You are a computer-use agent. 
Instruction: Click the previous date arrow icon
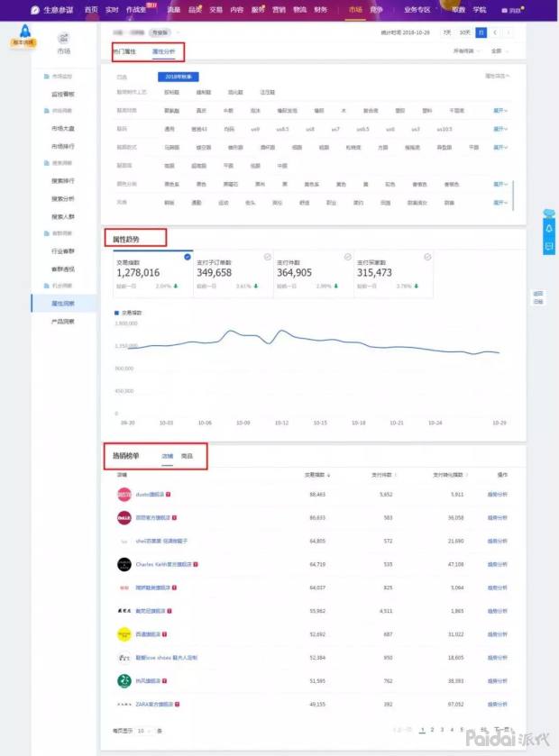click(495, 32)
